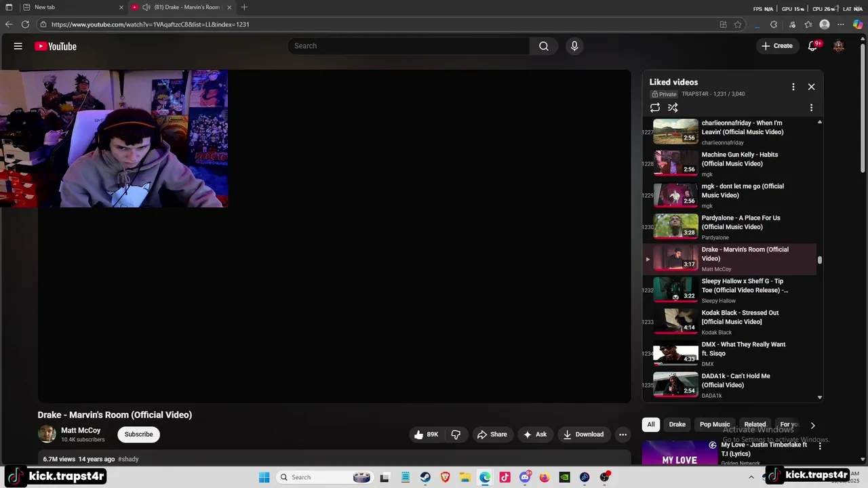Close the Liked videos playlist panel
Viewport: 868px width, 488px height.
click(811, 87)
